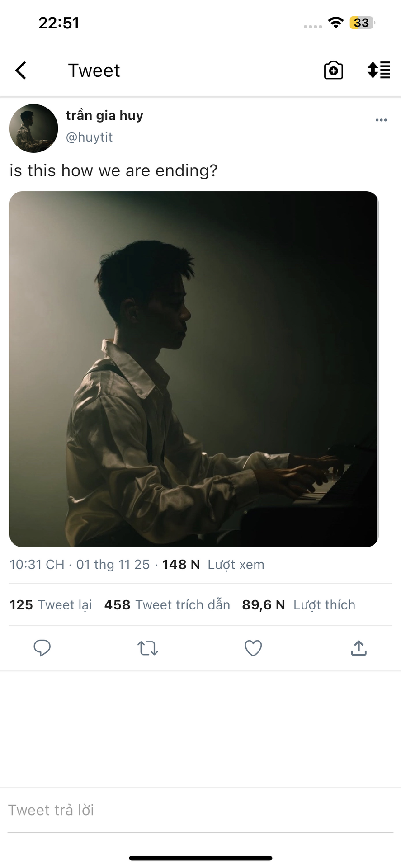Image resolution: width=401 pixels, height=868 pixels.
Task: Tap the back arrow icon
Action: (x=21, y=71)
